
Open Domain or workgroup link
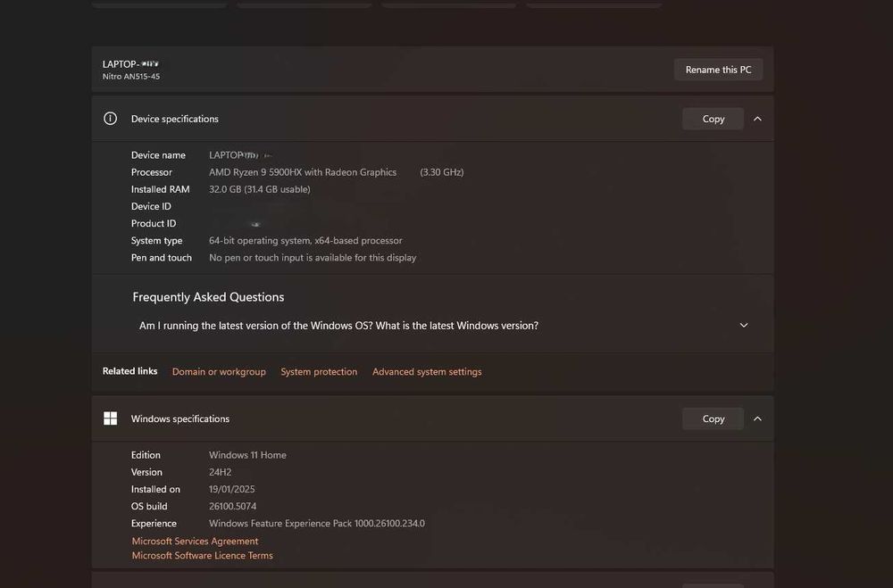coord(219,372)
